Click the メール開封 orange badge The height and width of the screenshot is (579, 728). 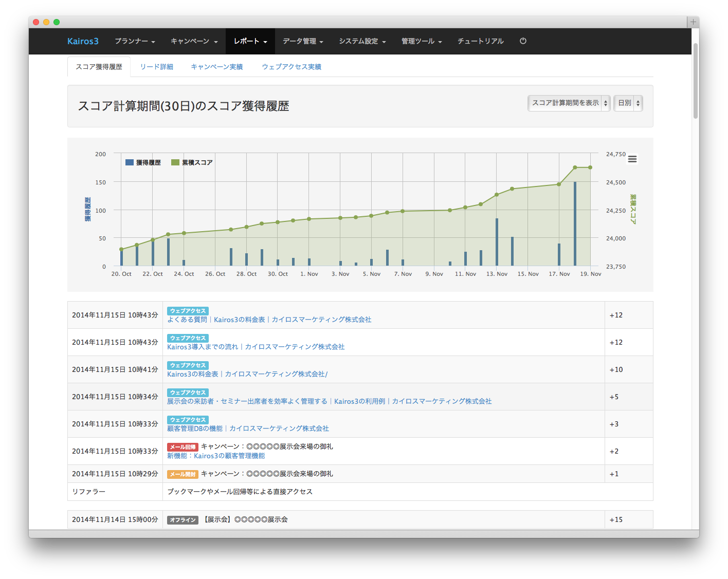tap(183, 474)
